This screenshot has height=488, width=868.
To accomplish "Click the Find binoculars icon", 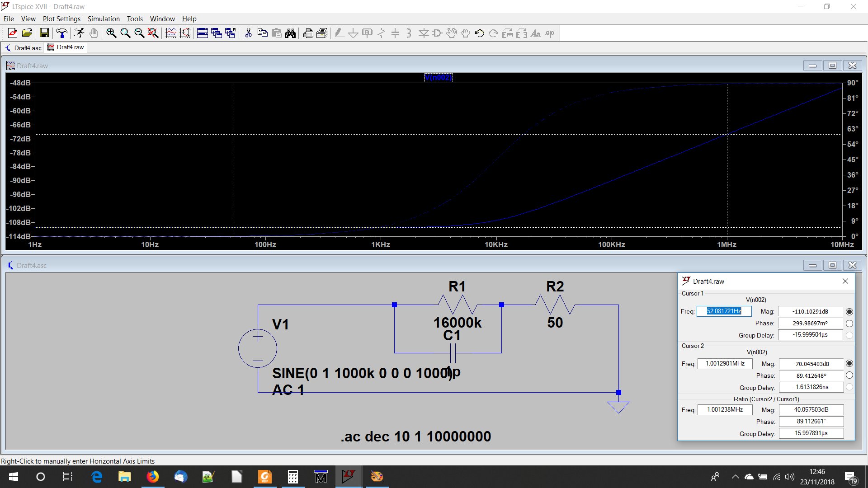I will 290,33.
